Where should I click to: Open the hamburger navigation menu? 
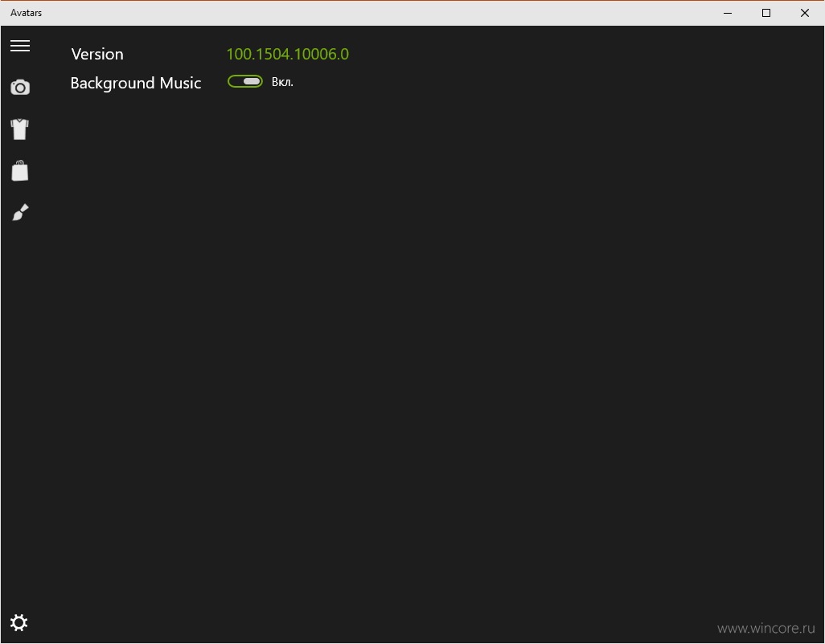point(20,46)
